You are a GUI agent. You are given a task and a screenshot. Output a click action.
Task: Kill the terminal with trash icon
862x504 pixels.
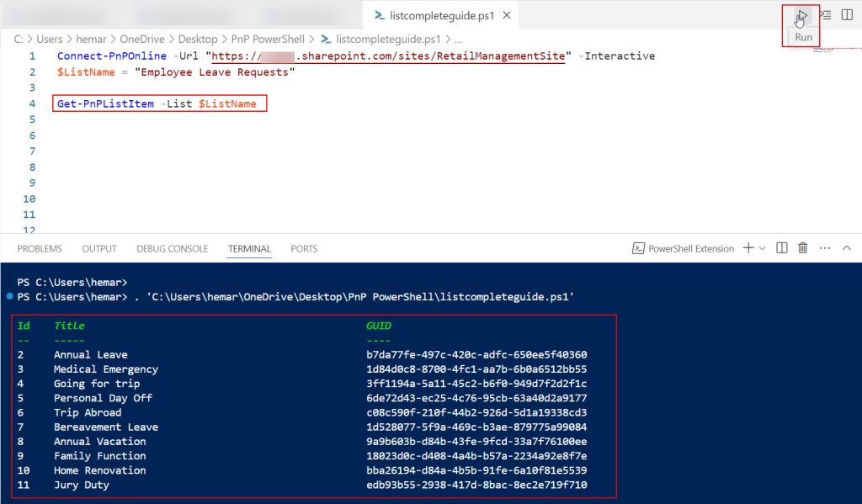(x=802, y=248)
